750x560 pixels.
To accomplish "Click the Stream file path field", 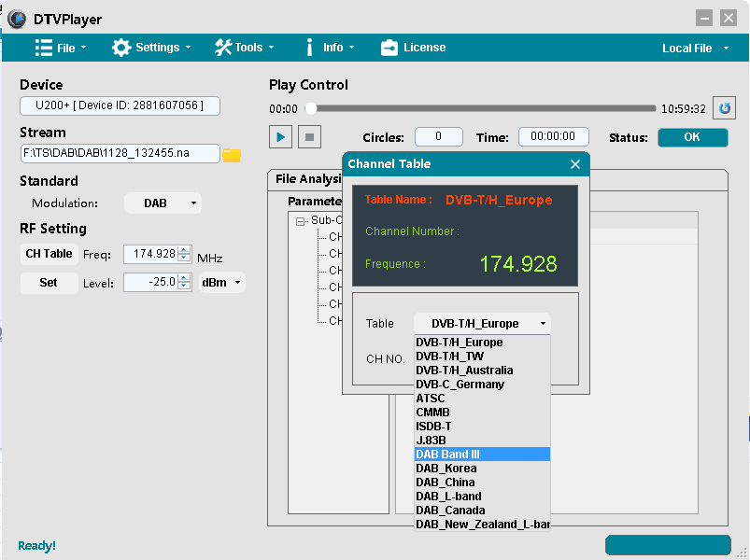I will click(120, 153).
